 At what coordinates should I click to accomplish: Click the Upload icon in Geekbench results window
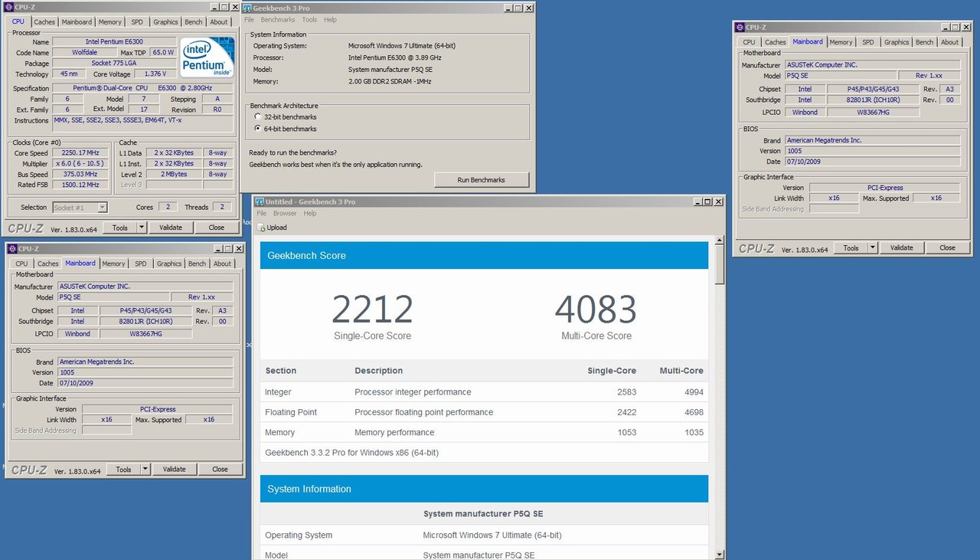coord(261,228)
